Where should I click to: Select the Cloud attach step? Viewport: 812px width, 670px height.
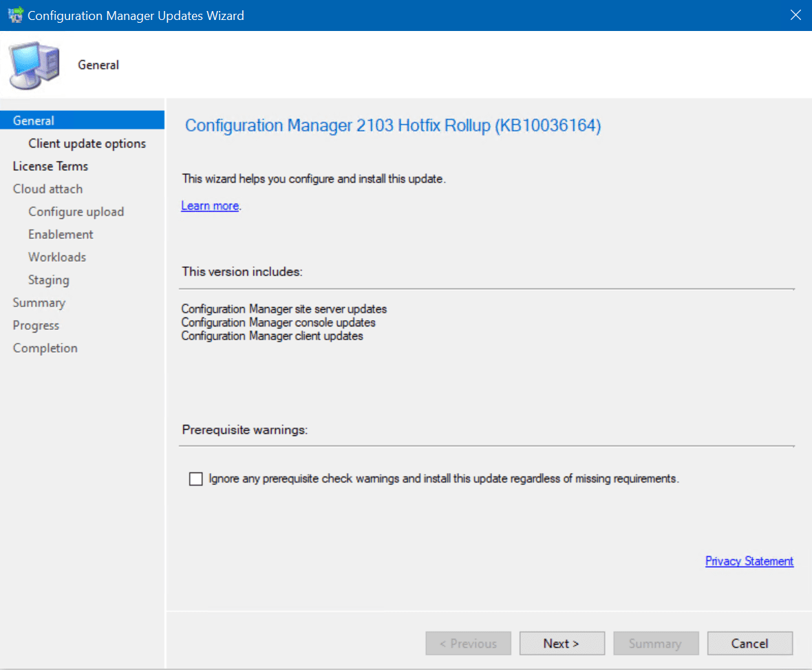click(x=47, y=189)
